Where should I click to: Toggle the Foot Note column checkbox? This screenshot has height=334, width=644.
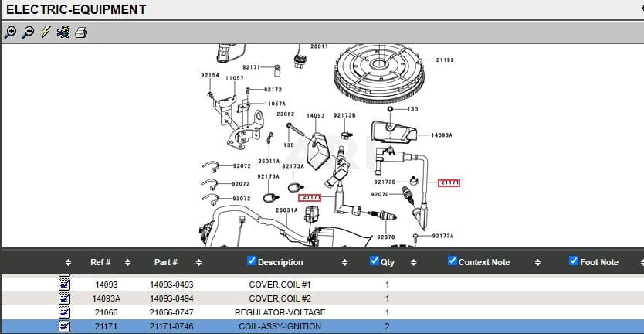pyautogui.click(x=574, y=261)
